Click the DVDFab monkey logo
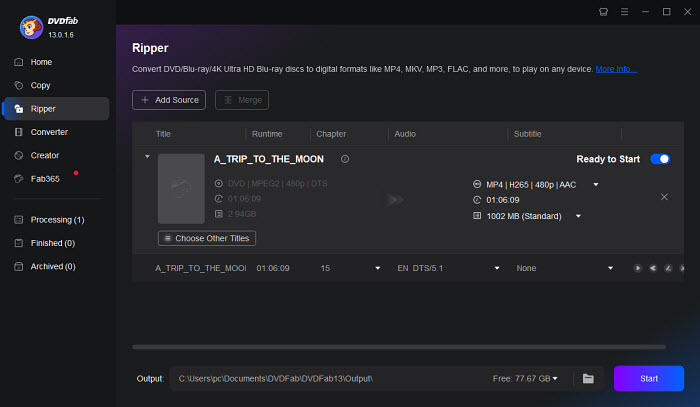700x407 pixels. point(31,27)
